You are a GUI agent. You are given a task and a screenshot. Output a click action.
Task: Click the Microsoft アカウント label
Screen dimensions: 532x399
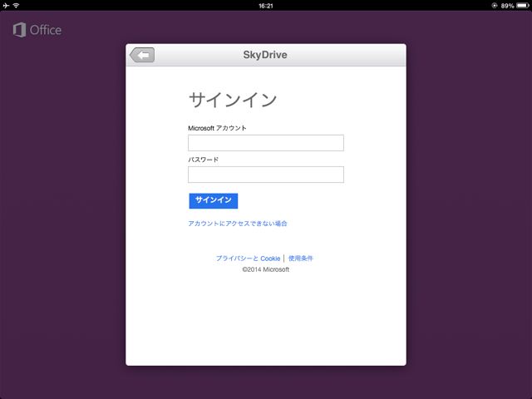coord(217,128)
